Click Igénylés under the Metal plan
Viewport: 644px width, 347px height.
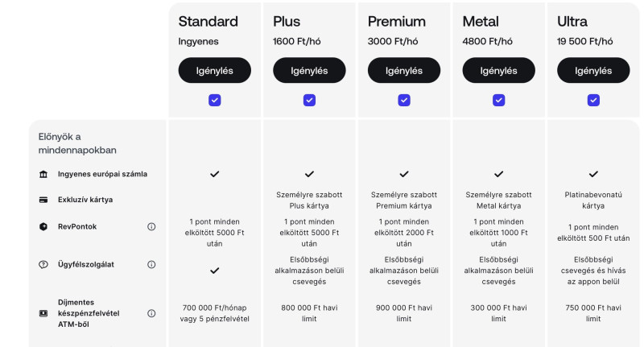tap(498, 70)
